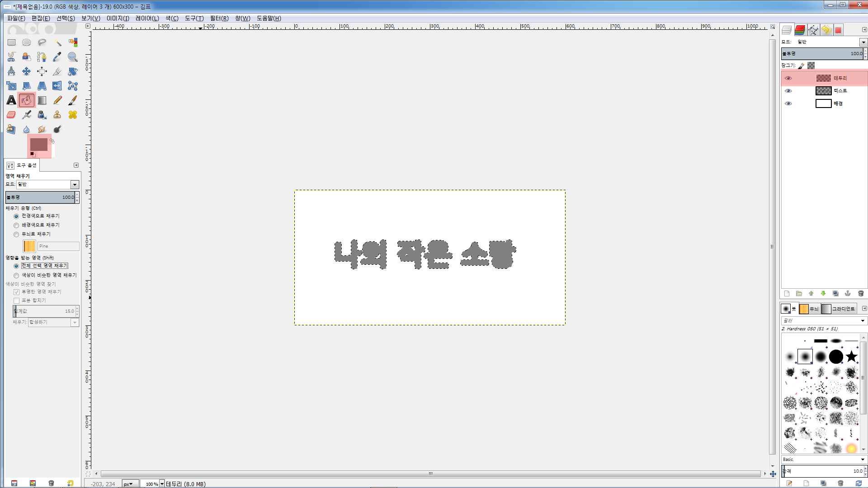Click the layer 불투명 opacity slider

click(822, 54)
